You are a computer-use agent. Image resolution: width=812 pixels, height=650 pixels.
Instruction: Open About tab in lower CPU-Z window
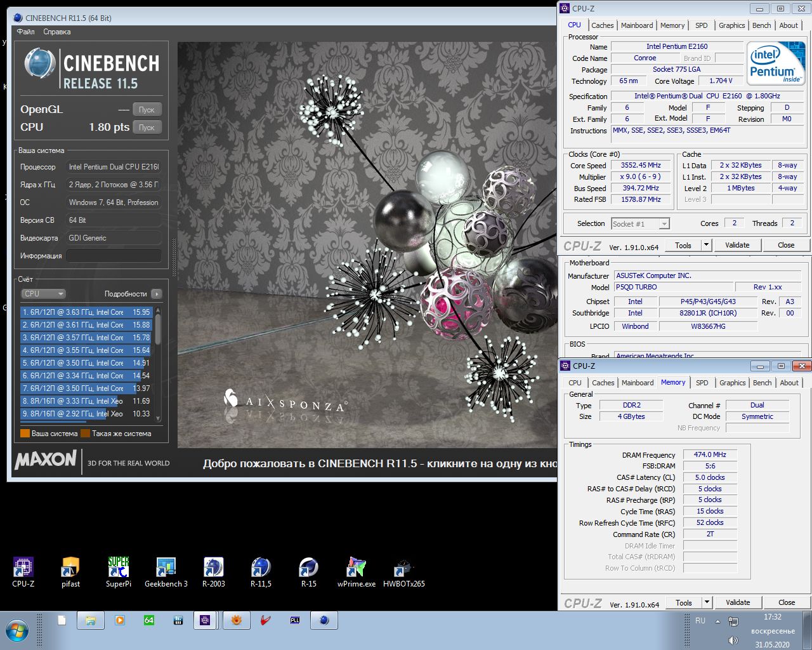tap(789, 383)
